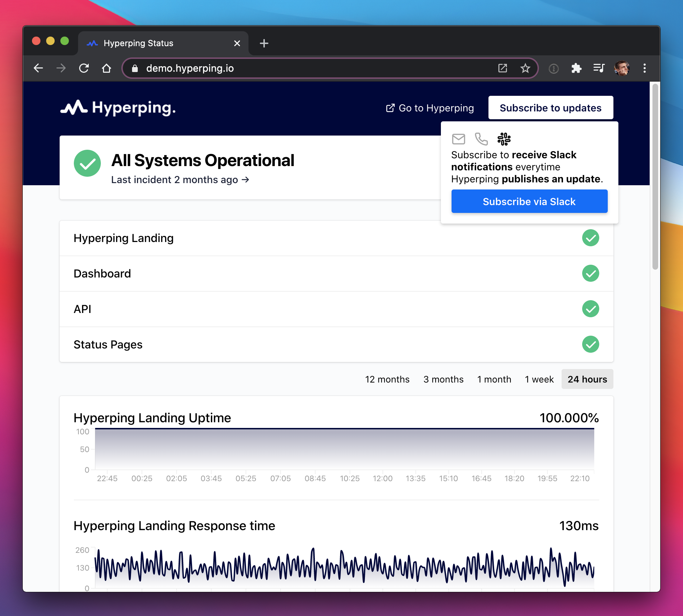This screenshot has width=683, height=616.
Task: Click the phone subscription icon
Action: coord(481,138)
